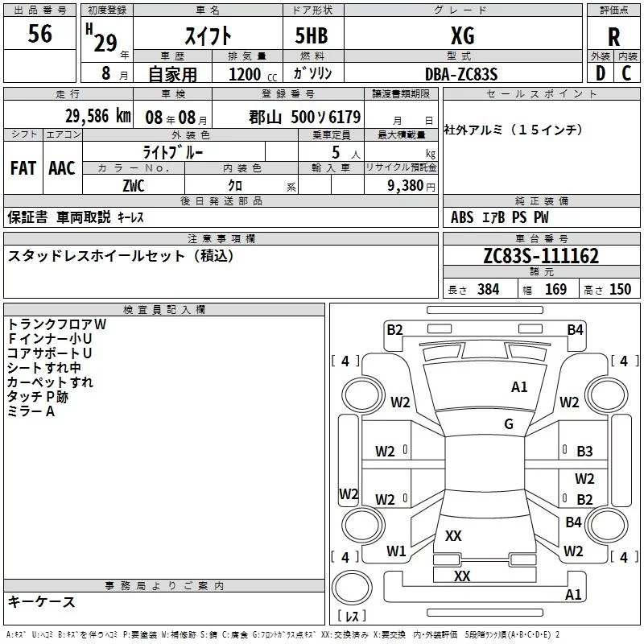Select the B3 damage marker on the diagram
This screenshot has height=644, width=644.
point(584,452)
